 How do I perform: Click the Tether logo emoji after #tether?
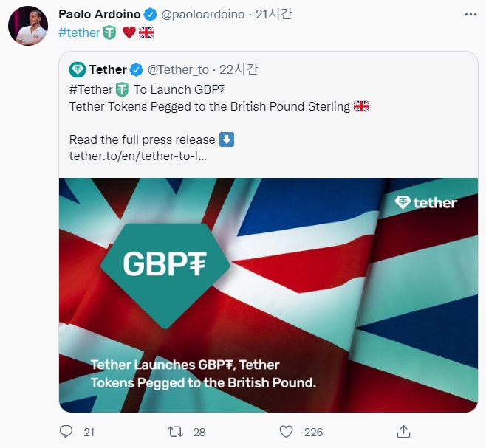click(110, 32)
